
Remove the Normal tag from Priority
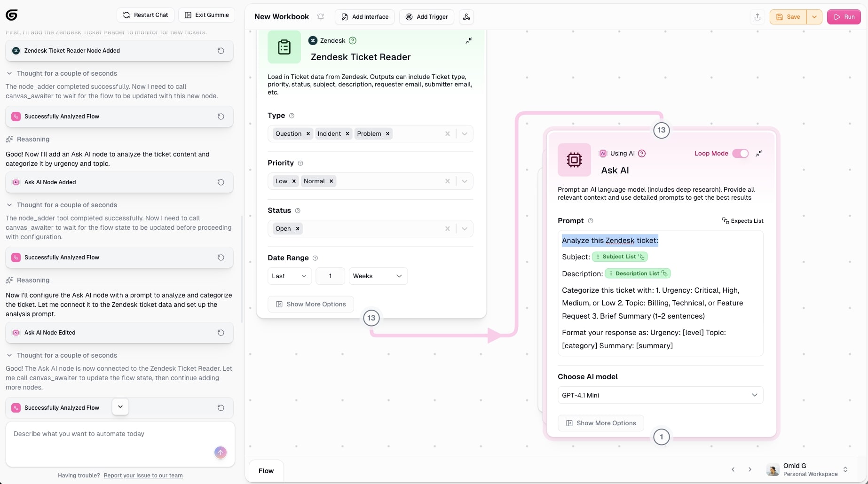(331, 181)
